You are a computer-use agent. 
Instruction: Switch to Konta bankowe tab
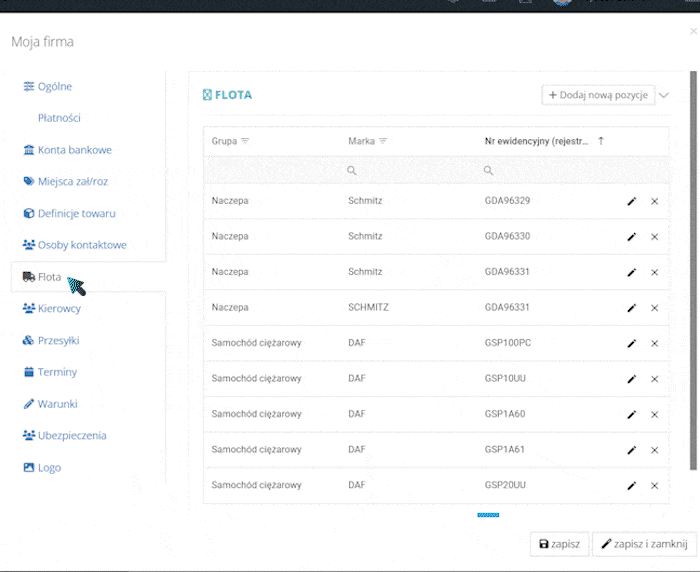pos(74,150)
